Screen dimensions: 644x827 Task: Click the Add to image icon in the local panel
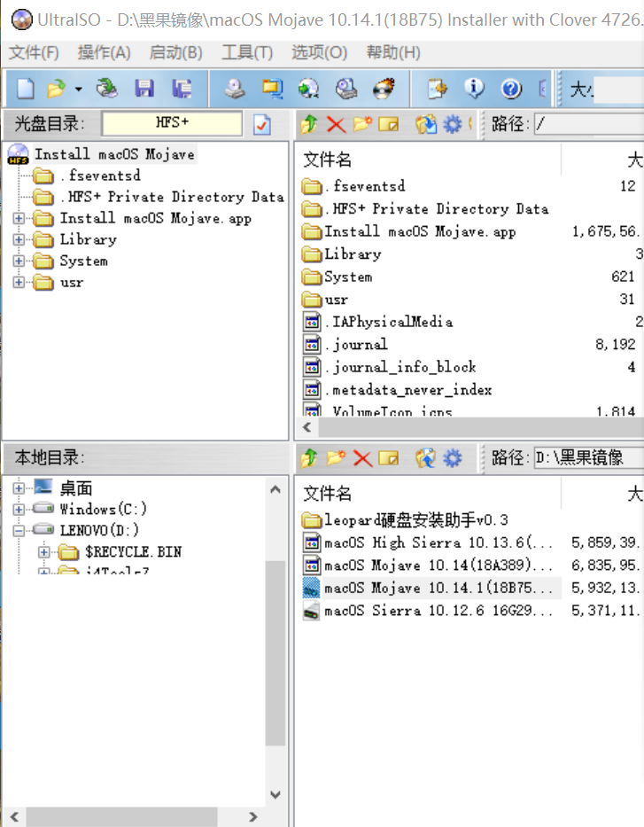tap(426, 457)
